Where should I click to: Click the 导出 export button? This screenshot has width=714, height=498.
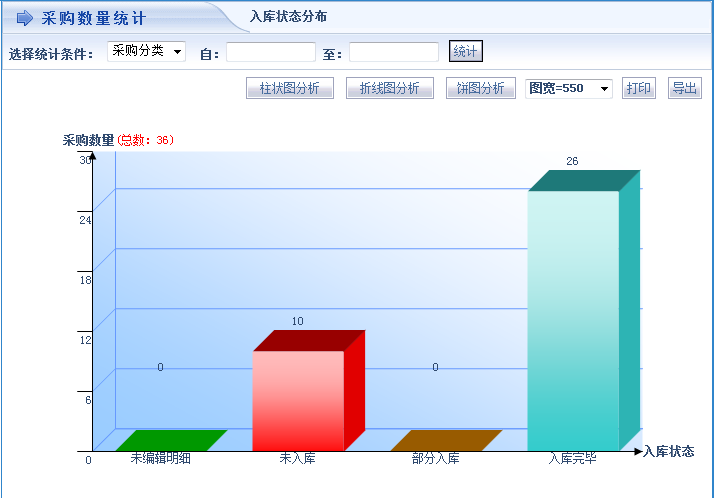[x=685, y=88]
